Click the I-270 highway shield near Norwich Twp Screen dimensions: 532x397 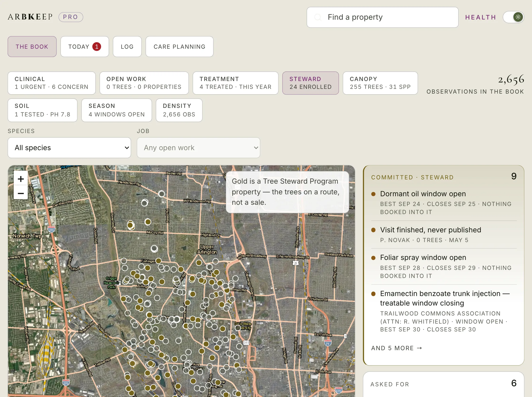[51, 230]
